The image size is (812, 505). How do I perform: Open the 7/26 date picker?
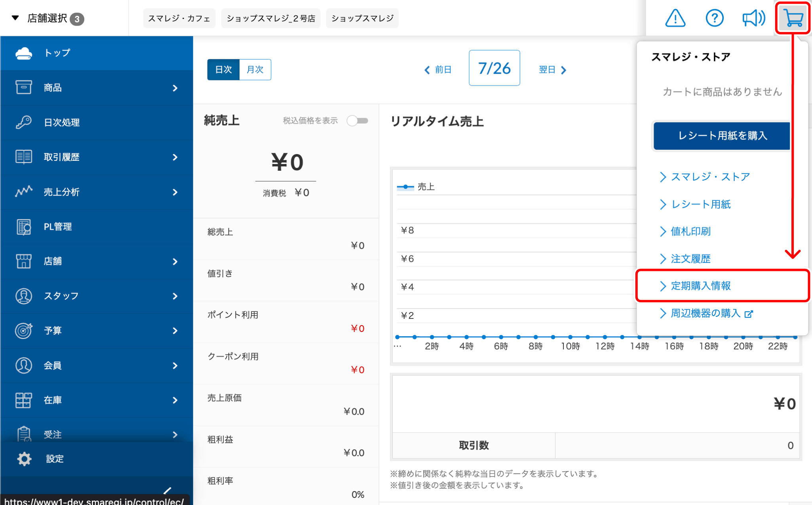coord(494,68)
